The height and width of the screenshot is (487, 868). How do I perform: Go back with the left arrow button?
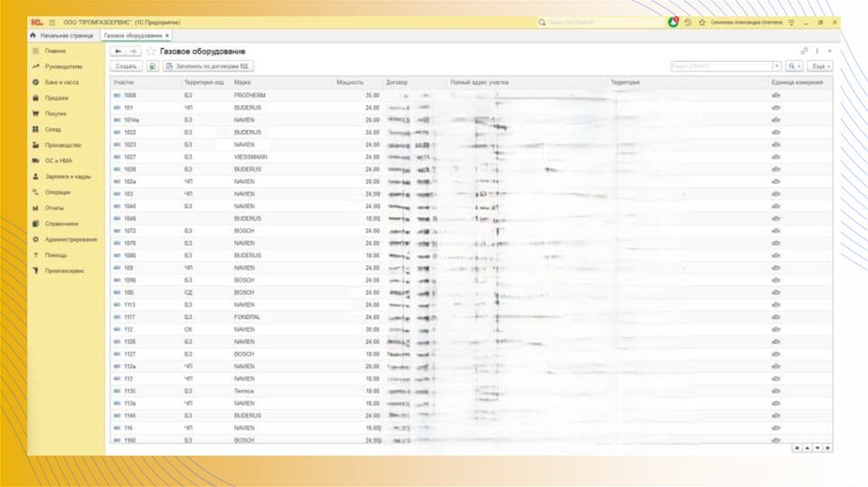118,51
